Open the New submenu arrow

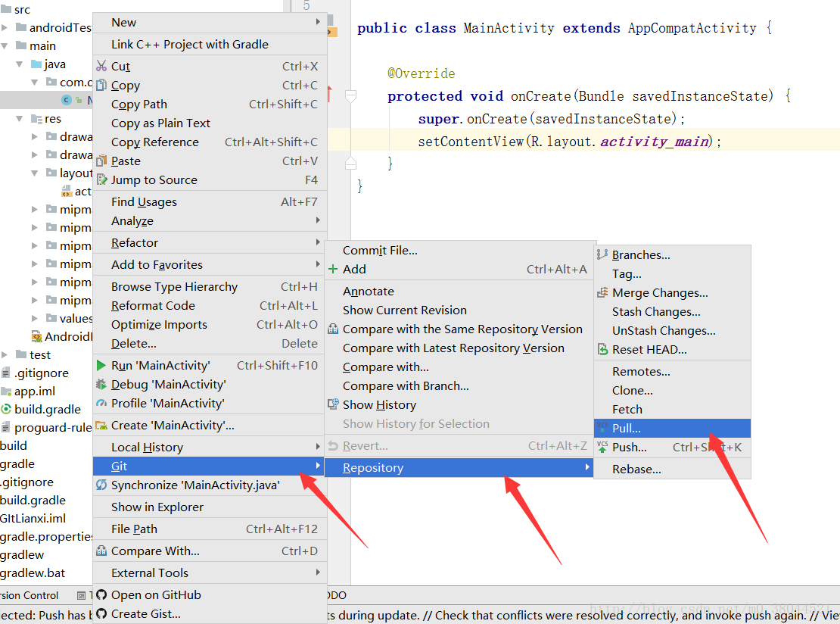click(x=318, y=22)
